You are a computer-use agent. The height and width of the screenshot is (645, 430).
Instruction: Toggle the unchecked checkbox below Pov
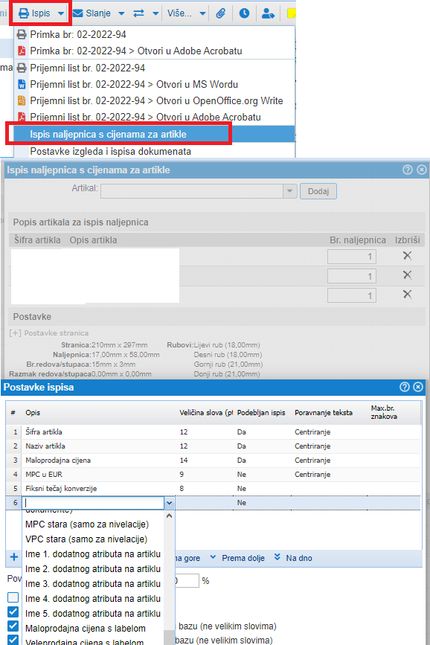(x=13, y=597)
